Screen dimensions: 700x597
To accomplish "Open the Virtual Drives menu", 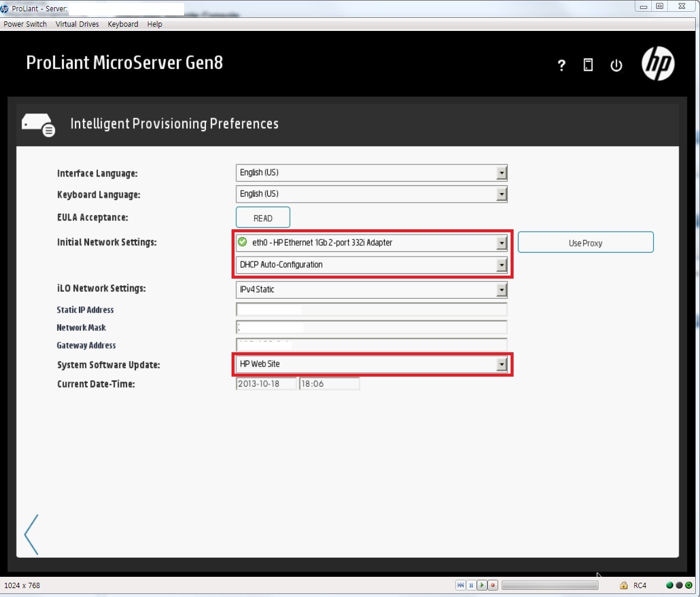I will (x=77, y=24).
